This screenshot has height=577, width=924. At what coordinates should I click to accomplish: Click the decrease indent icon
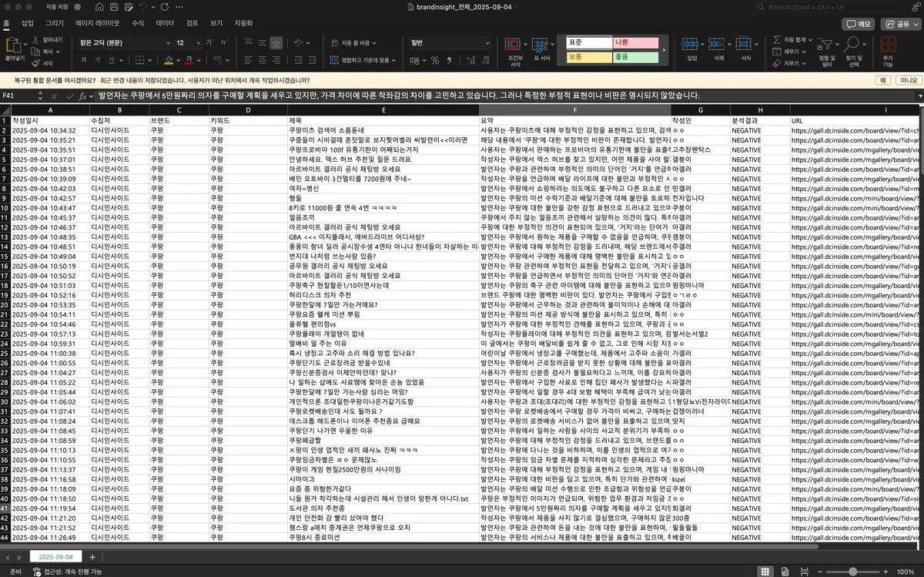[297, 59]
